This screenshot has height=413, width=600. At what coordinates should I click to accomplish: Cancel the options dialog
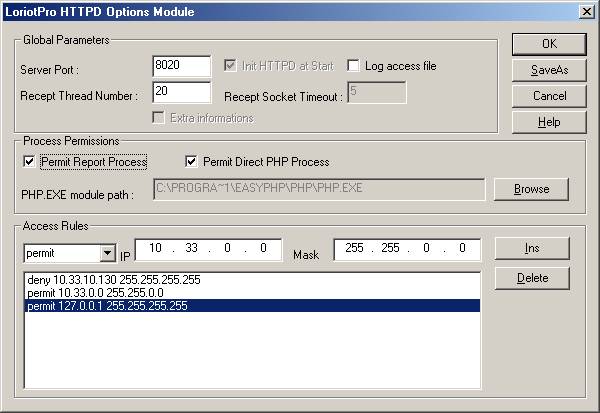(548, 96)
